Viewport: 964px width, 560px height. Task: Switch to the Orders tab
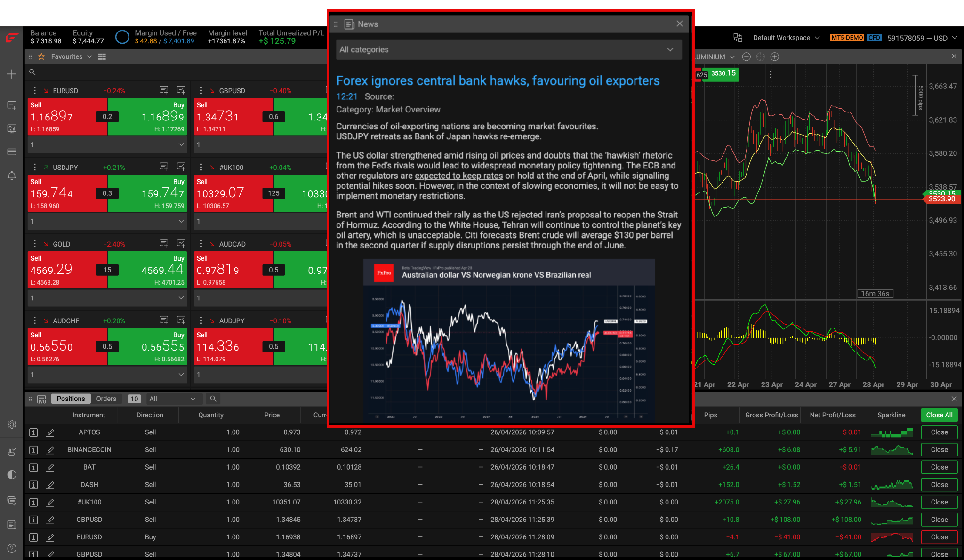(106, 399)
